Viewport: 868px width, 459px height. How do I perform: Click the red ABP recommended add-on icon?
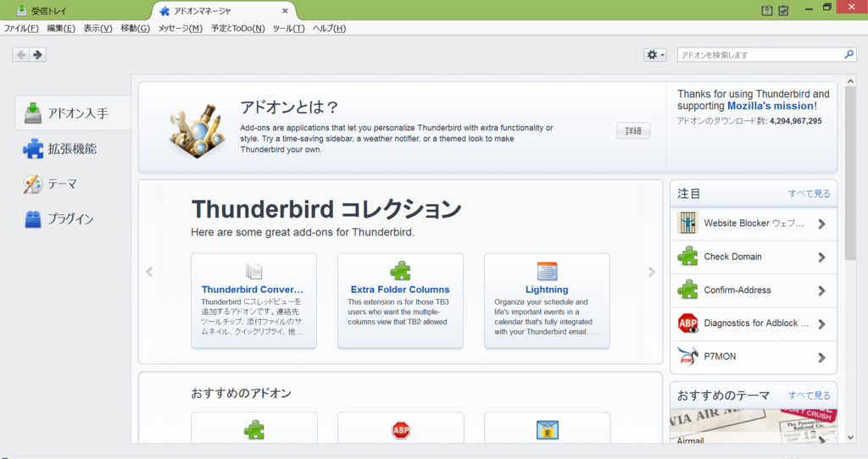pos(400,429)
